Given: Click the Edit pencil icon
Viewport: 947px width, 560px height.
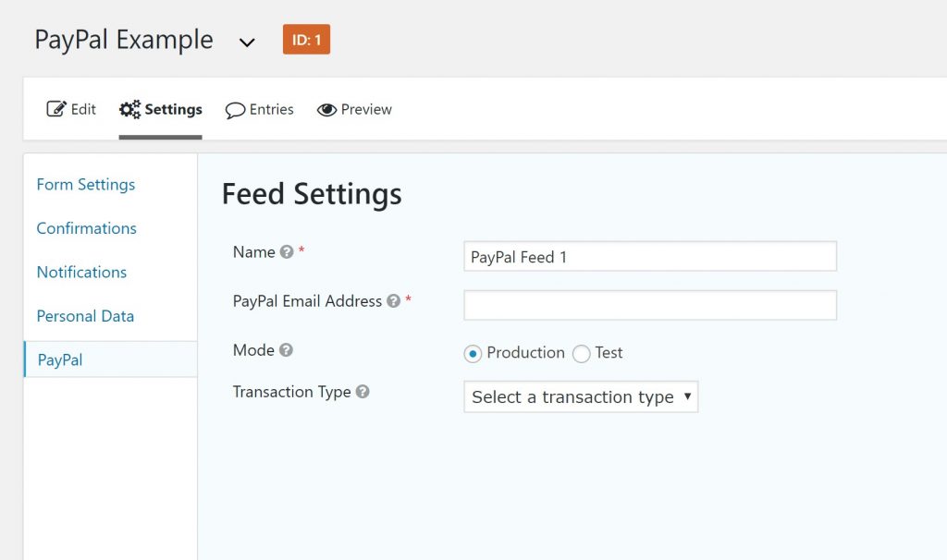Looking at the screenshot, I should 55,109.
